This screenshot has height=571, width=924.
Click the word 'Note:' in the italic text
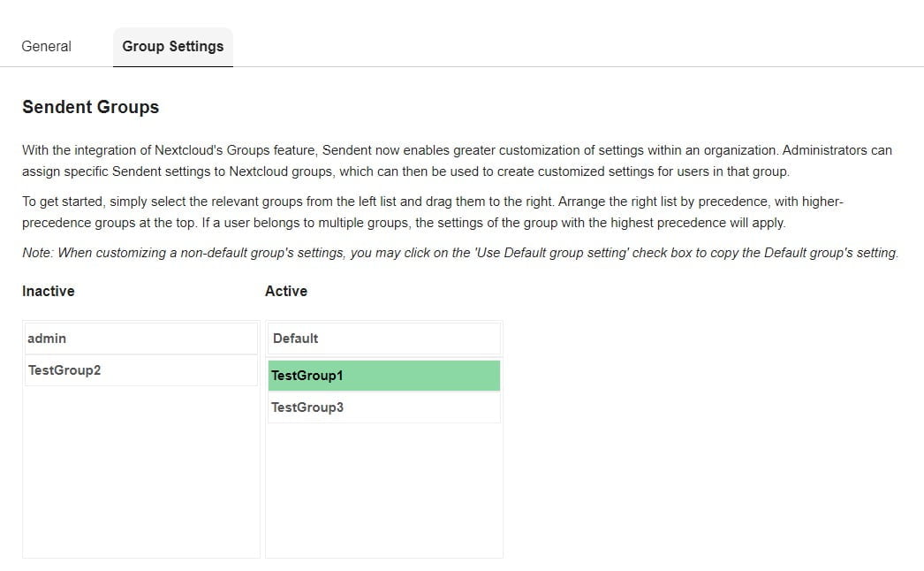point(38,253)
